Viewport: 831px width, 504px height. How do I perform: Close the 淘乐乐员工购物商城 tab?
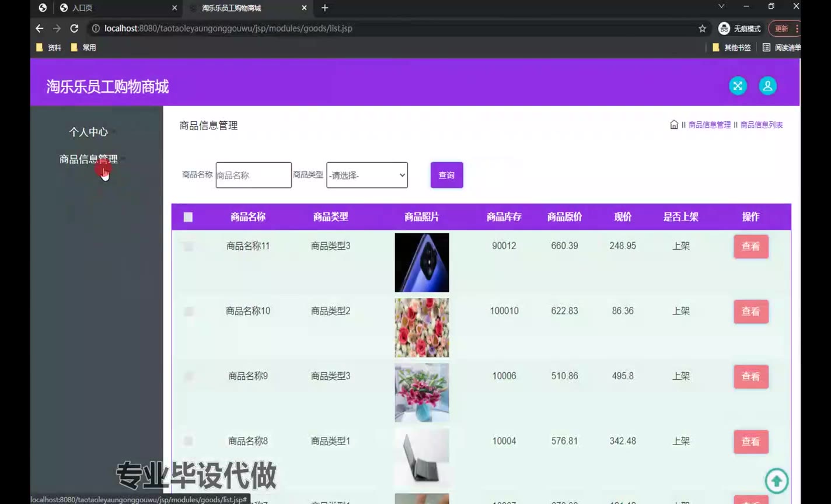tap(304, 8)
